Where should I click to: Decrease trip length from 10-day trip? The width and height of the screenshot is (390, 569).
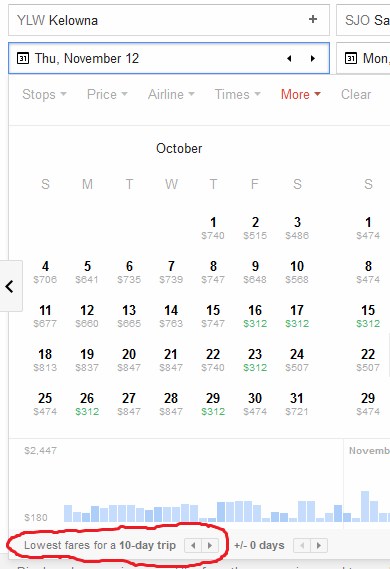[x=193, y=545]
